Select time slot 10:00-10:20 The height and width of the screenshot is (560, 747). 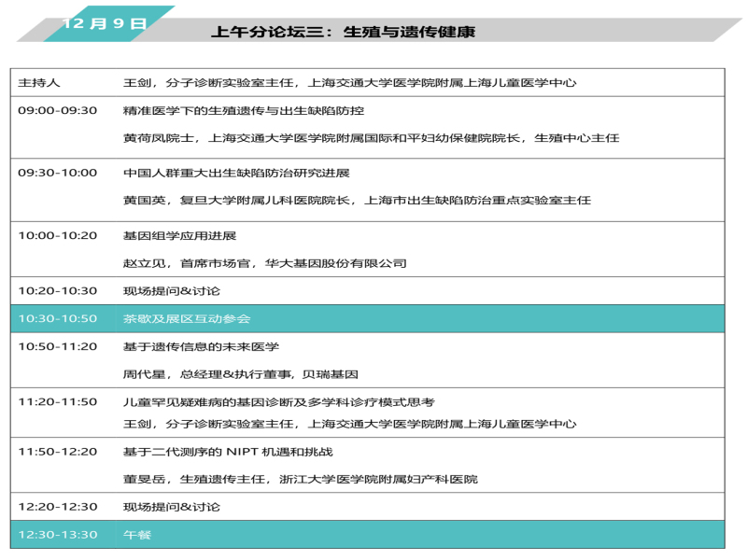point(58,236)
